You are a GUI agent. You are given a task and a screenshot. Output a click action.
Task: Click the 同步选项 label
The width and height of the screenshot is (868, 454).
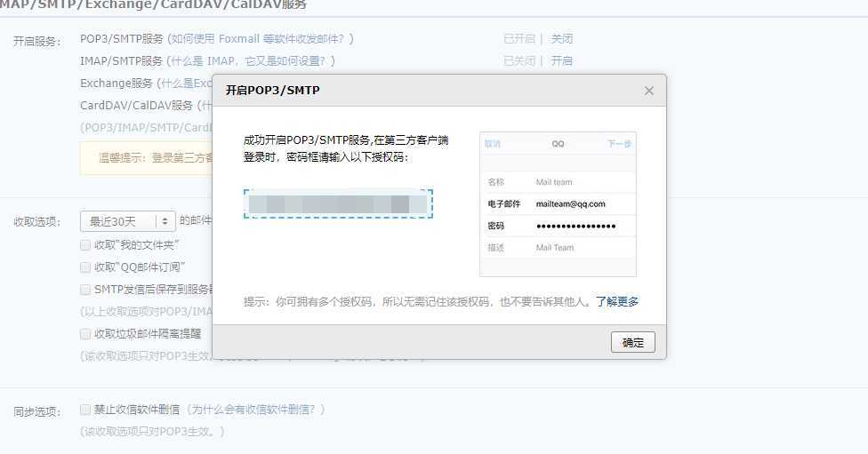pos(36,411)
